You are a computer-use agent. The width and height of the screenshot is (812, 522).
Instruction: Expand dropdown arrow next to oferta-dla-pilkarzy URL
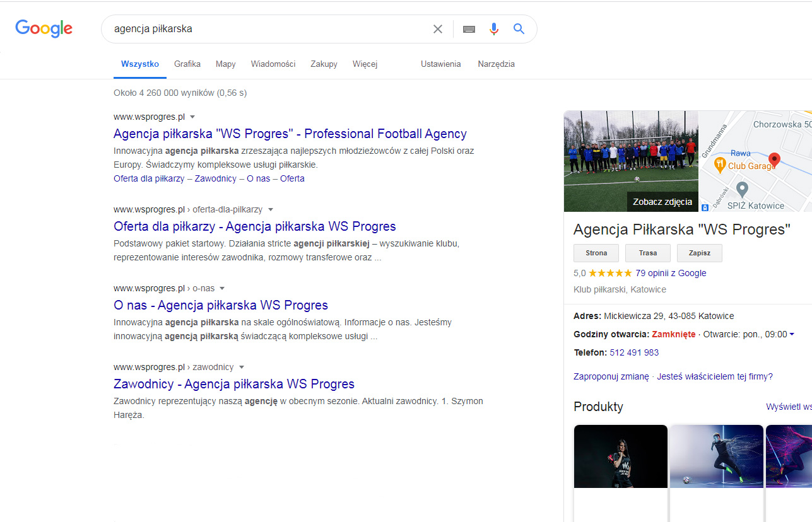point(271,209)
